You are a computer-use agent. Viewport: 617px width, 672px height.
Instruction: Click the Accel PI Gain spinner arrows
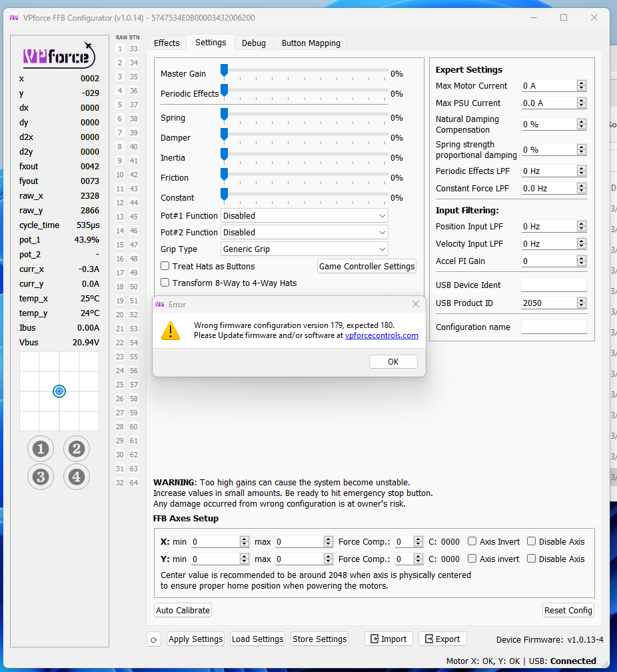point(582,261)
